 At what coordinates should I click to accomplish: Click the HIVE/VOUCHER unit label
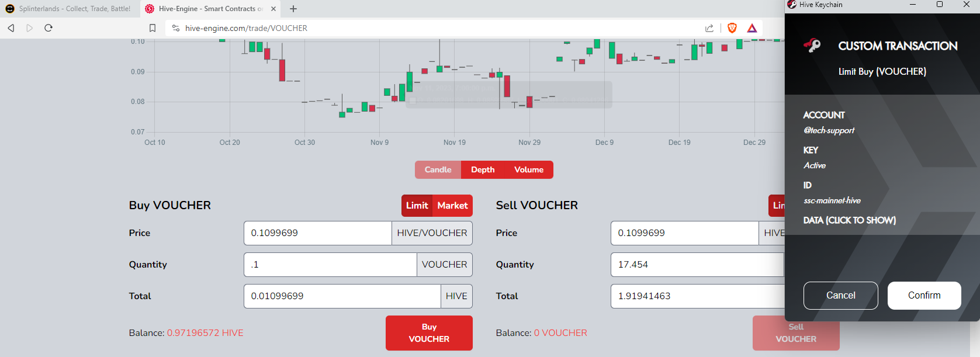coord(432,233)
